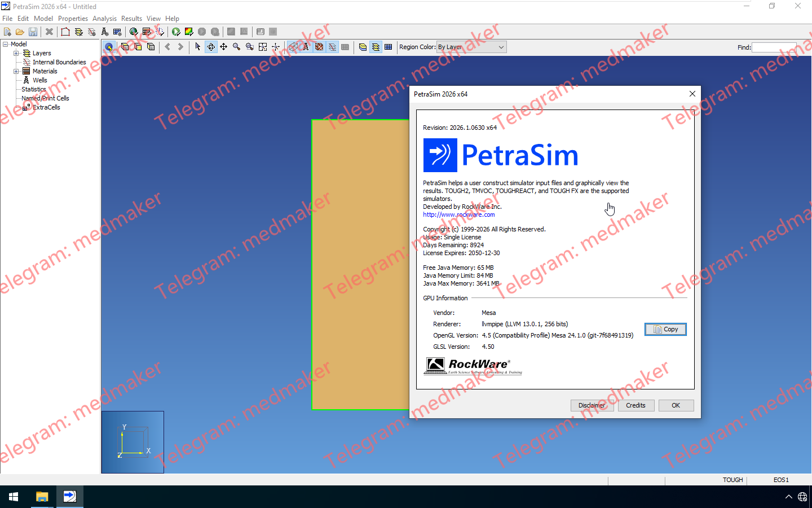Select Internal Boundaries in the model tree
The height and width of the screenshot is (508, 812).
[x=59, y=62]
